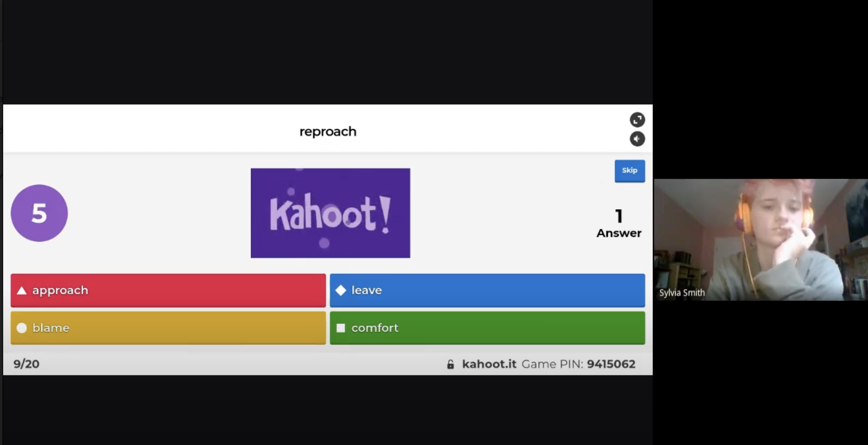Screen dimensions: 868x445
Task: Click the square icon on comfort
Action: point(341,328)
